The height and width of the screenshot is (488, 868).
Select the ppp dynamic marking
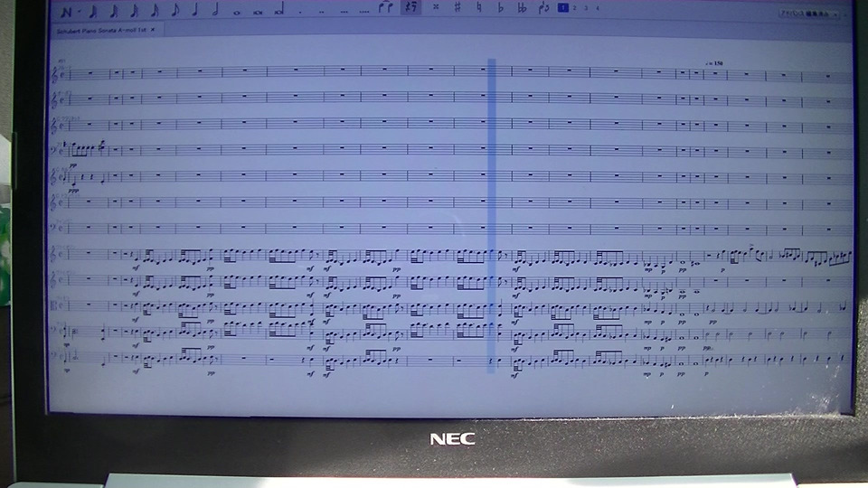[73, 191]
